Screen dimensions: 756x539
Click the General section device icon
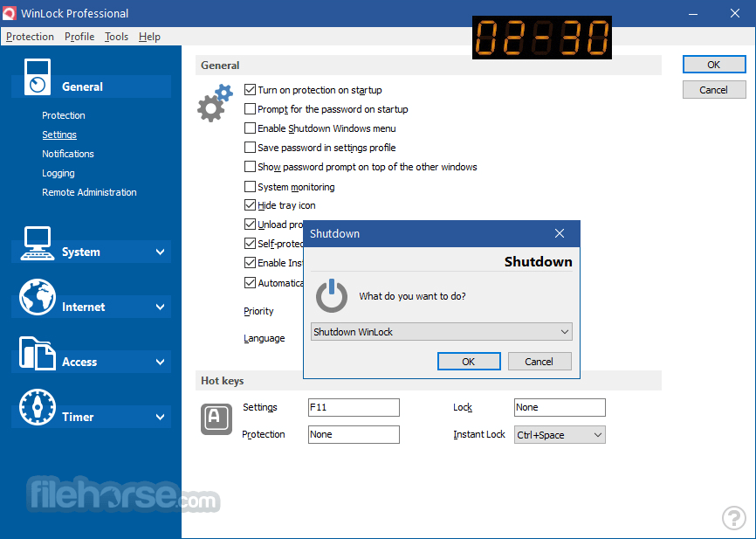tap(38, 77)
